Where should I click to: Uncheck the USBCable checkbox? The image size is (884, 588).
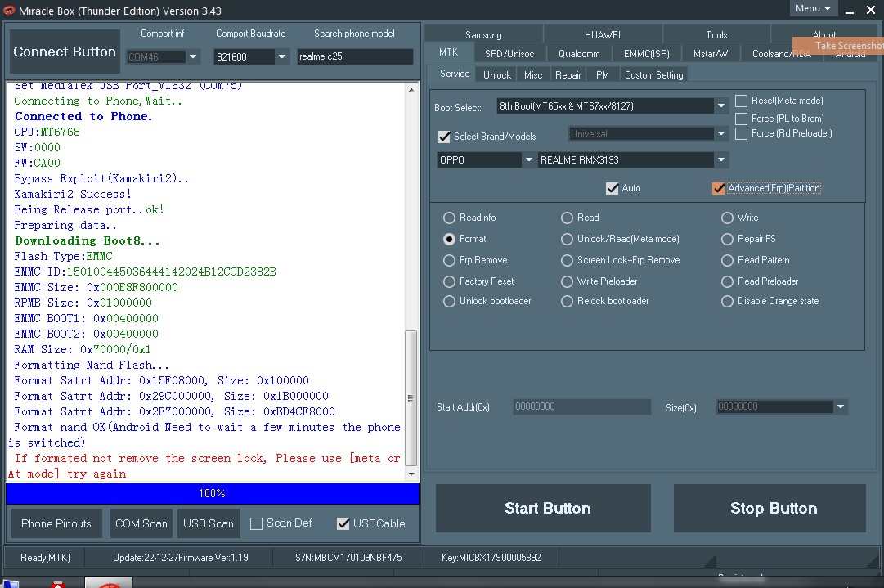343,523
